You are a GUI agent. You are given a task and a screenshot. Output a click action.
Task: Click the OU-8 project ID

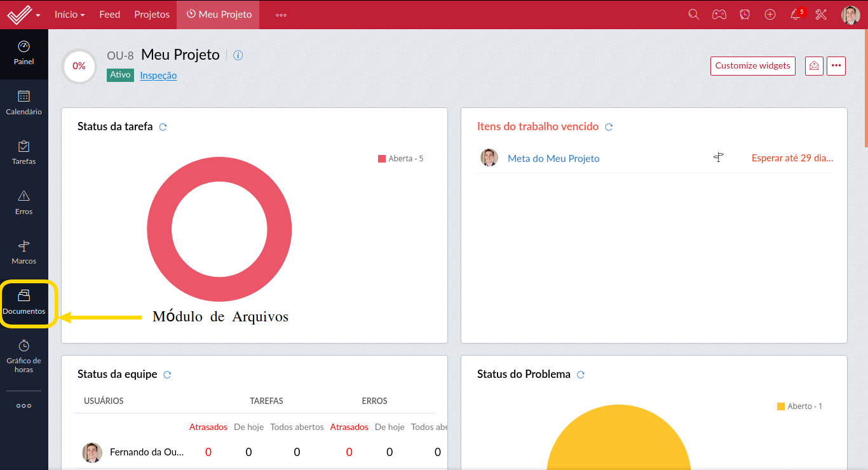pos(120,55)
